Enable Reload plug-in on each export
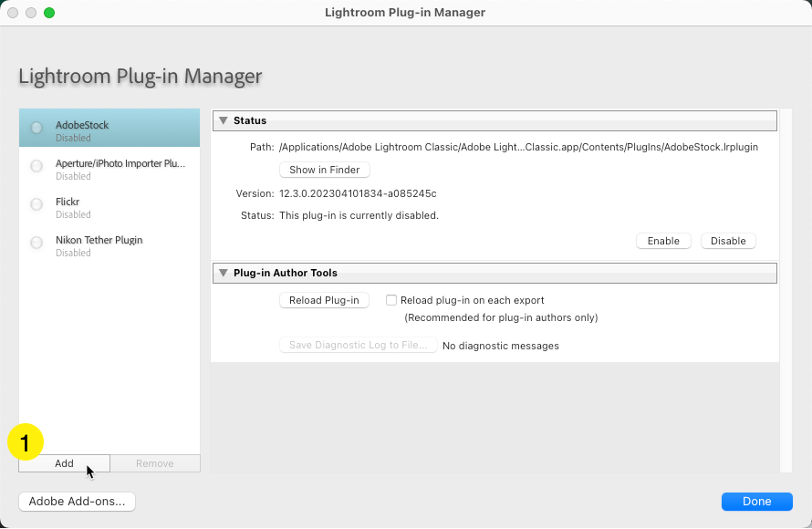The width and height of the screenshot is (812, 529). (391, 300)
